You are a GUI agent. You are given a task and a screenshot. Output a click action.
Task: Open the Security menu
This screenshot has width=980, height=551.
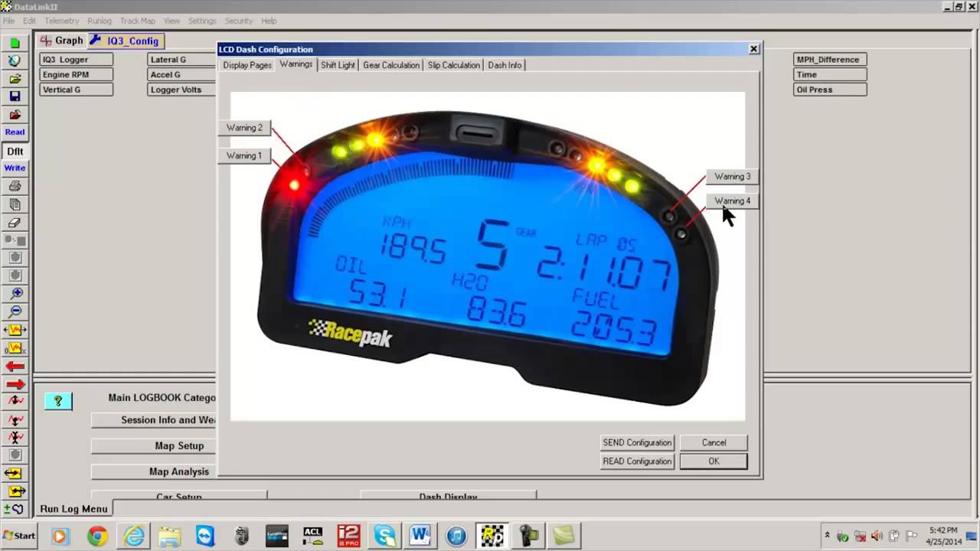[x=239, y=21]
